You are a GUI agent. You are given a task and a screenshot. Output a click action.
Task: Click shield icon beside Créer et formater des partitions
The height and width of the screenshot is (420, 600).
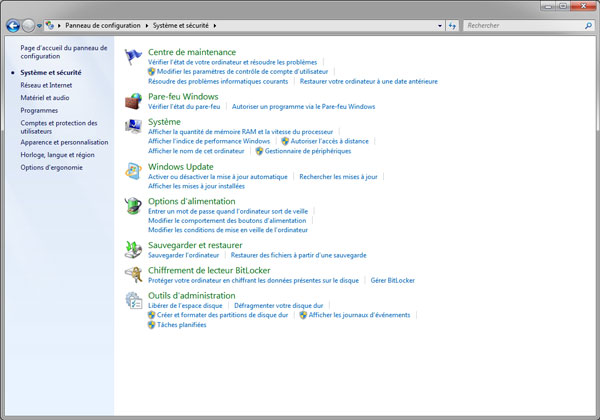tap(152, 315)
